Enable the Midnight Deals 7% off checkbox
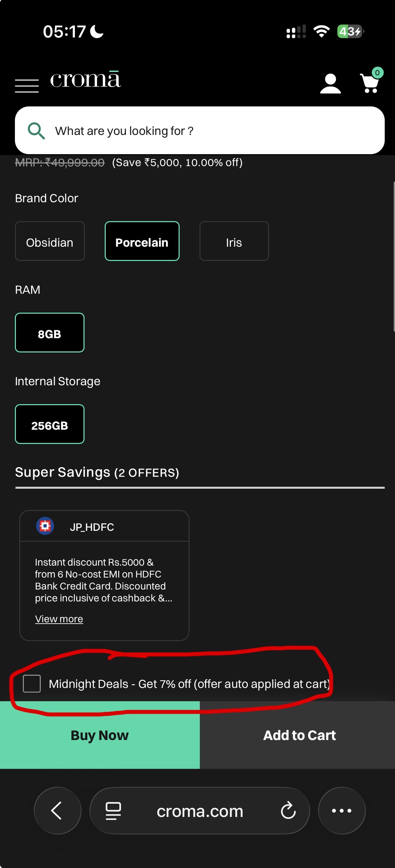This screenshot has height=868, width=395. [x=32, y=684]
